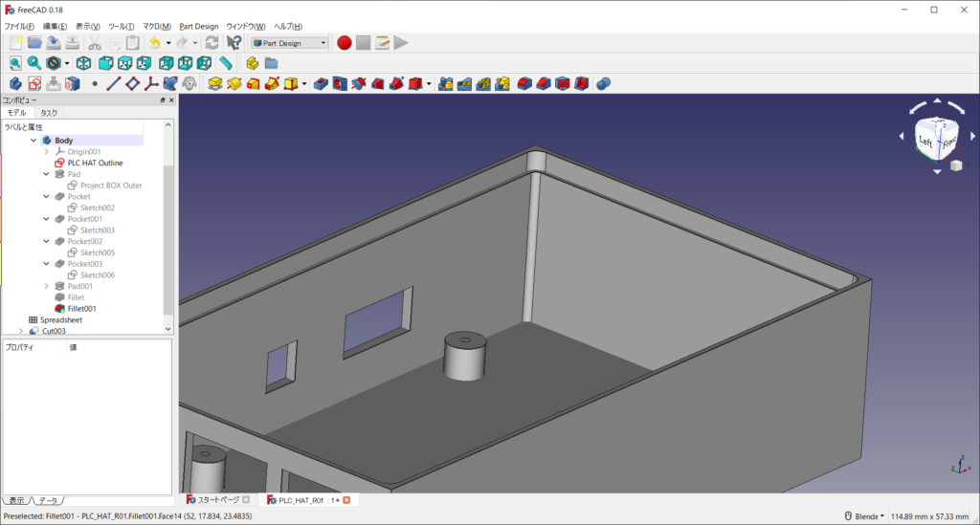Expand the Pad001 tree item
Viewport: 980px width, 525px height.
click(46, 286)
